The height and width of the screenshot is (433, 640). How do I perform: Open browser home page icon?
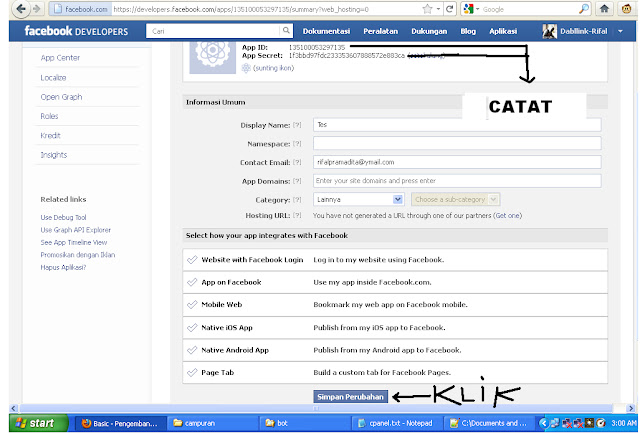[604, 9]
